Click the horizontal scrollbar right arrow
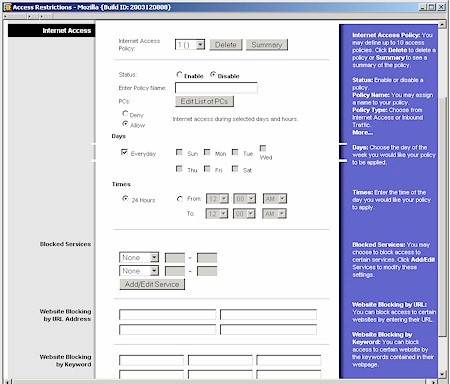 (433, 381)
